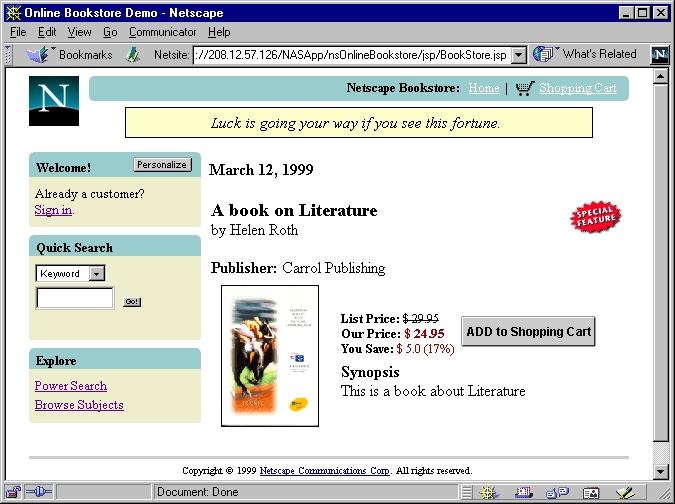Click the 'March 12, 1999' date text
This screenshot has height=504, width=675.
point(261,170)
